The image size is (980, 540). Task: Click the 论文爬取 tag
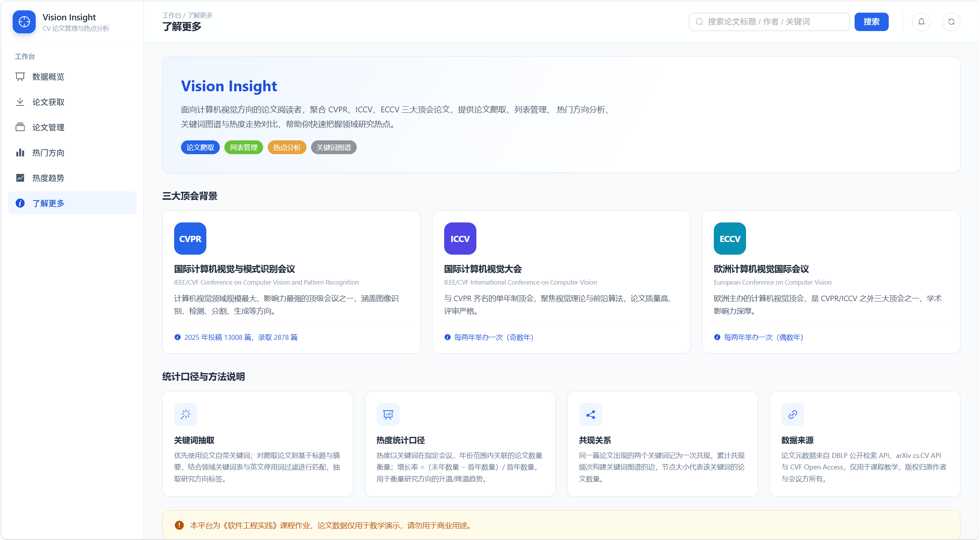point(200,148)
